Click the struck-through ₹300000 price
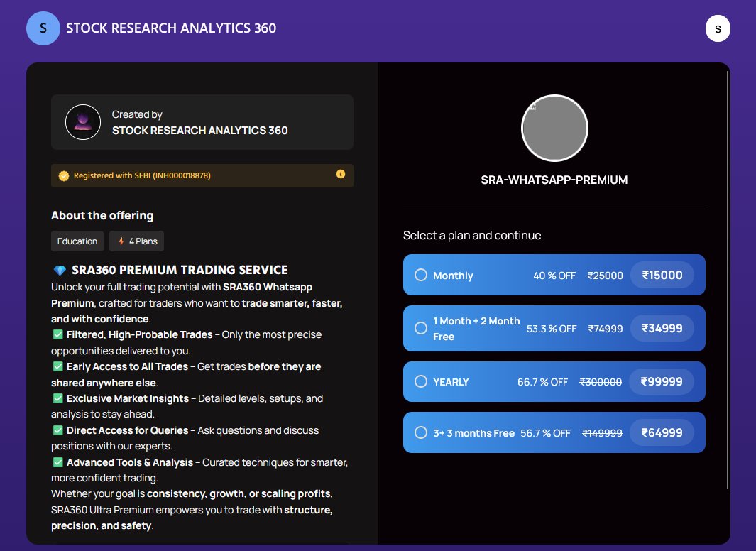 tap(601, 382)
